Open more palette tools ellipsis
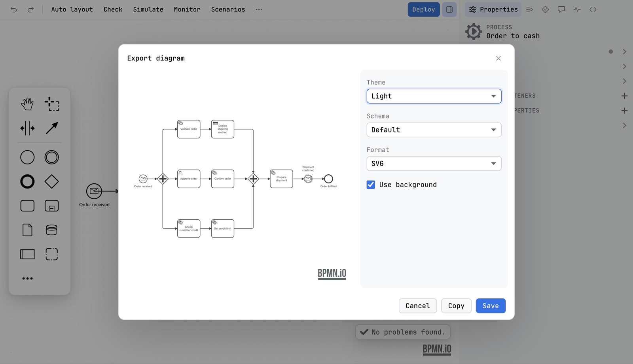The height and width of the screenshot is (364, 633). [27, 279]
